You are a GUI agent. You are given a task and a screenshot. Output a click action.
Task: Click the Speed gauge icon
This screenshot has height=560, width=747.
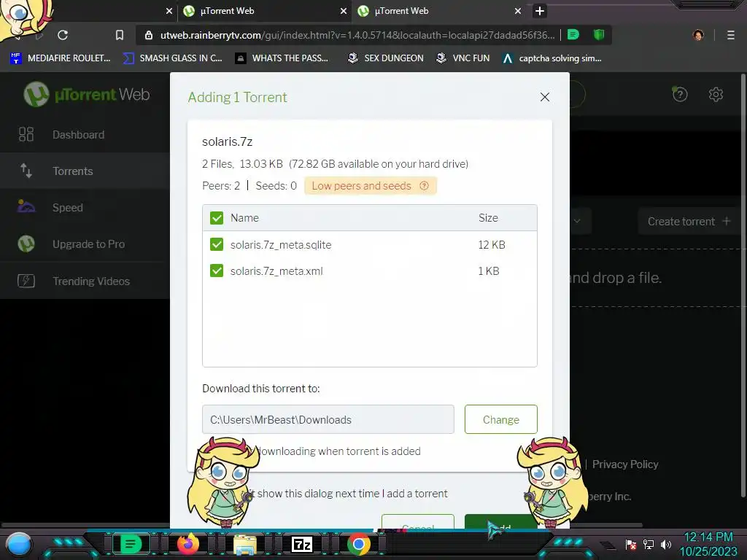tap(26, 206)
